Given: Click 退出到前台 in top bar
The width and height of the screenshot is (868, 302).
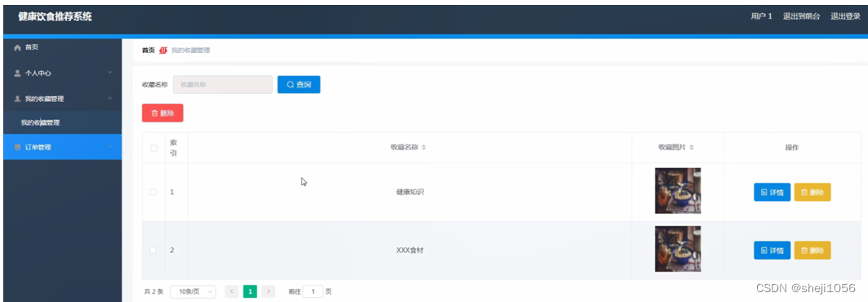Looking at the screenshot, I should coord(801,16).
